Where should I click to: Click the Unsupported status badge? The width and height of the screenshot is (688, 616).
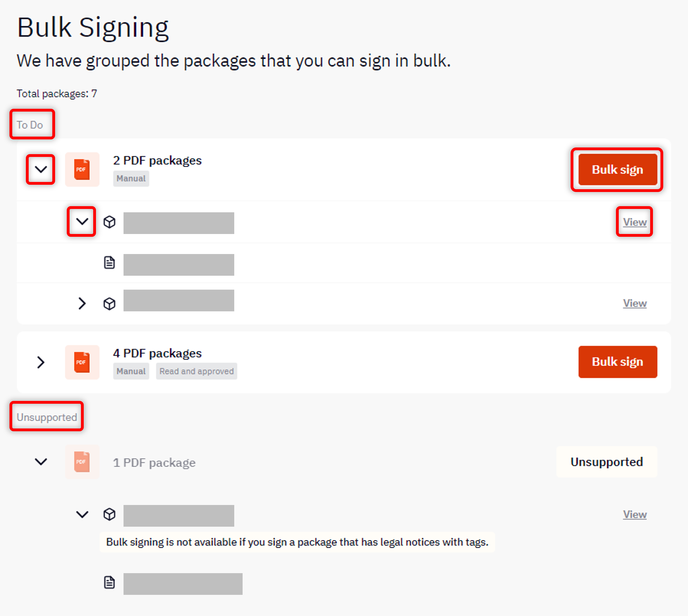click(x=606, y=462)
